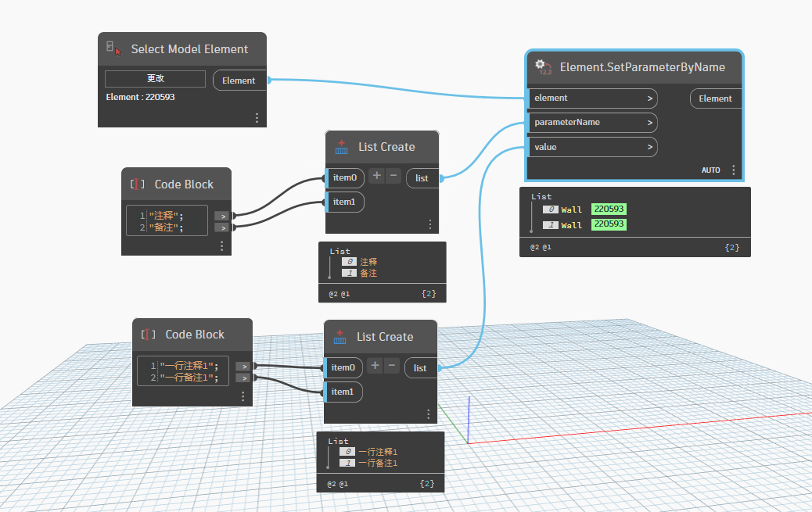
Task: Click the "一行注释1" code line in the Code Block
Action: click(189, 366)
